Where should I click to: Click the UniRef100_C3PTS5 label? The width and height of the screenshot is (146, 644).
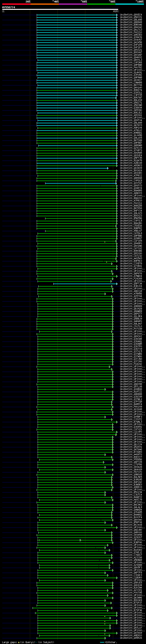tap(131, 95)
